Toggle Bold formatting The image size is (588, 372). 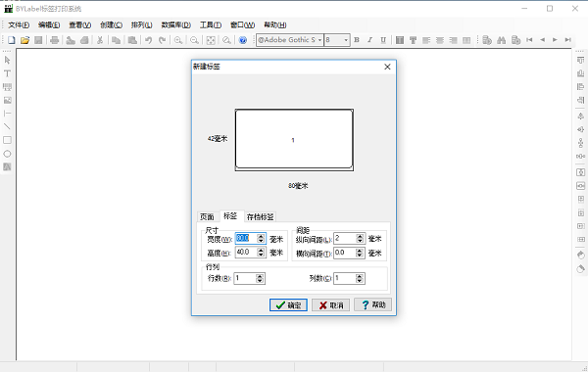point(357,40)
